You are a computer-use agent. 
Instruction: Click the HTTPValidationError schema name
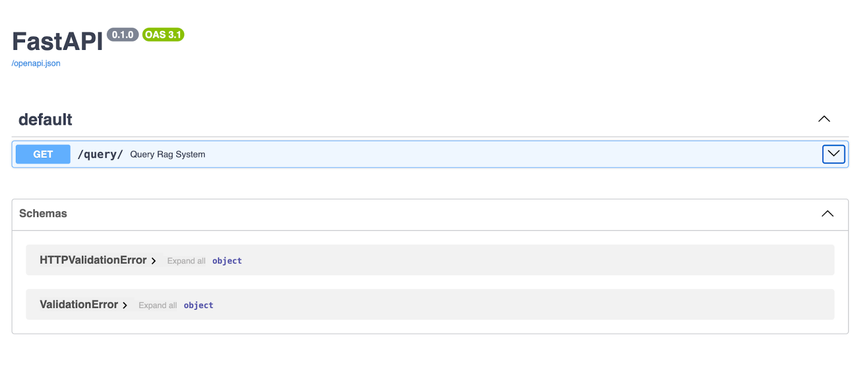coord(92,260)
